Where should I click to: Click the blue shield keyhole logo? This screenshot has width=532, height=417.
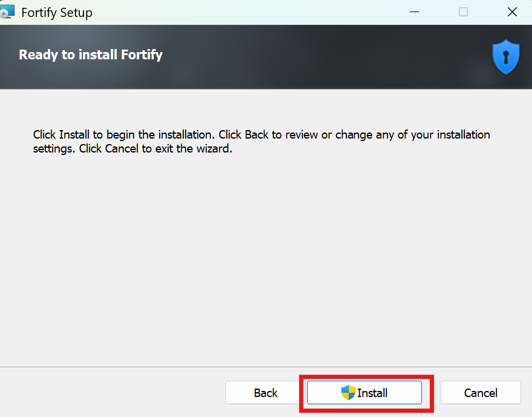[x=506, y=58]
